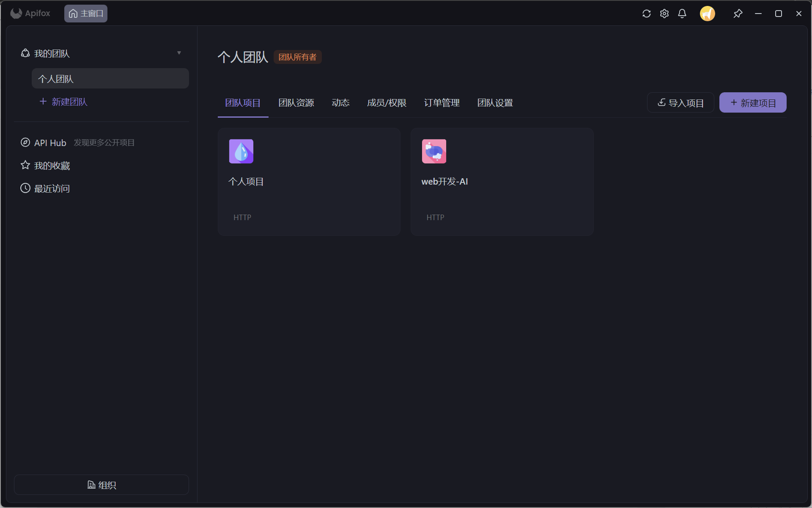Open notifications bell icon
Image resolution: width=812 pixels, height=508 pixels.
tap(682, 14)
